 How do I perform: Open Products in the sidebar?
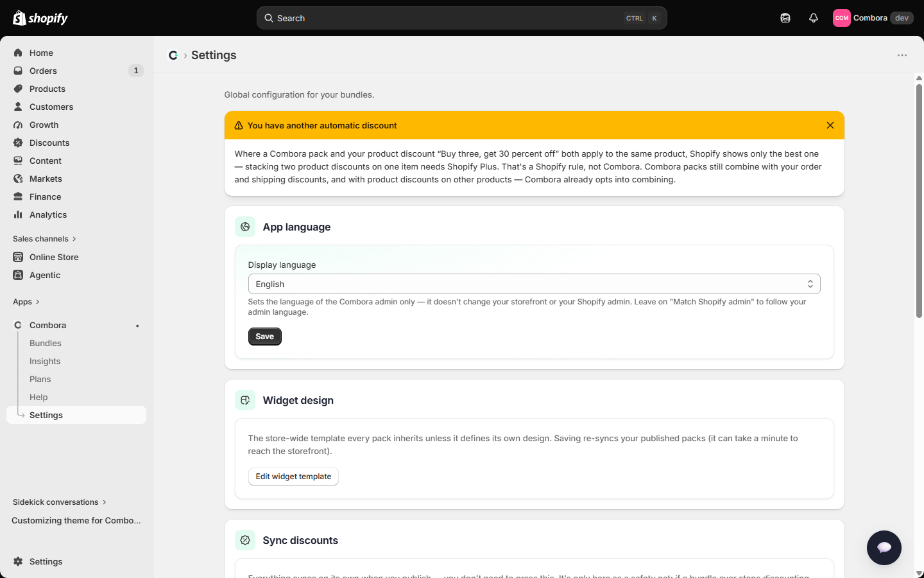click(x=76, y=89)
